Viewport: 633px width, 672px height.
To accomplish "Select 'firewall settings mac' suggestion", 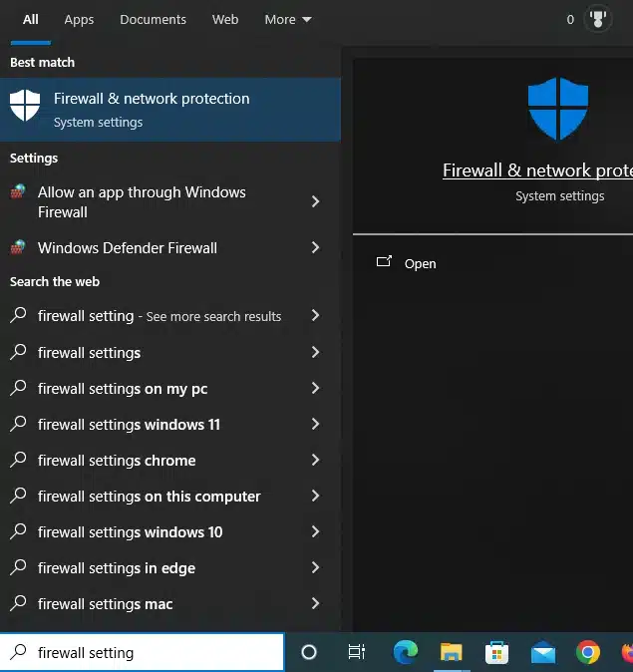I will pos(170,604).
